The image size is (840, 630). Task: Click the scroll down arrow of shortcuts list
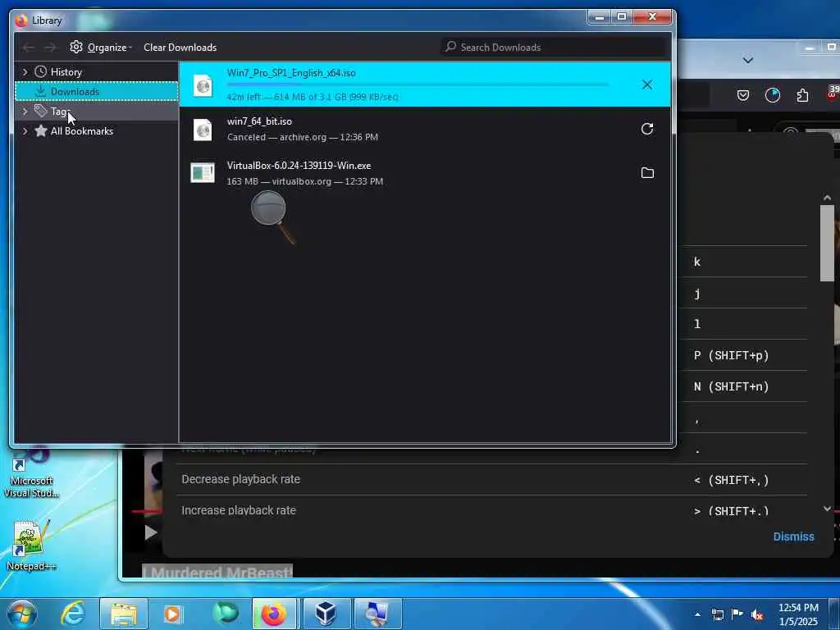[x=827, y=509]
